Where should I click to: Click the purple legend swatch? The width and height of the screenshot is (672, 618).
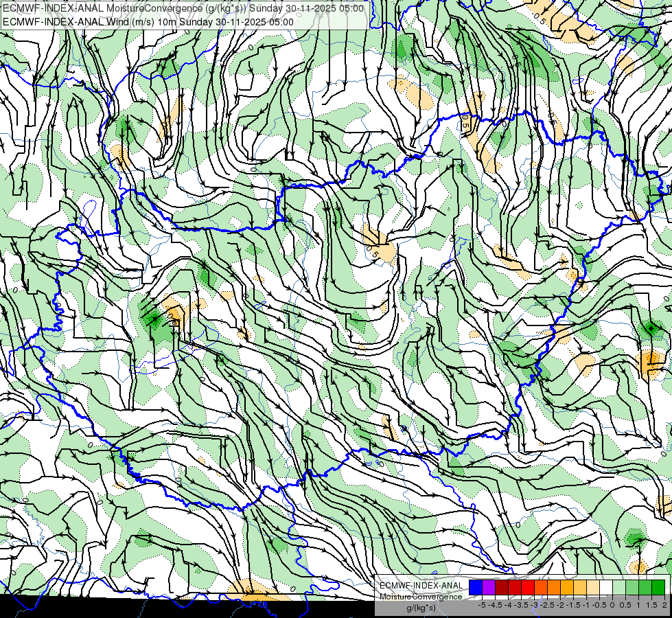(489, 588)
